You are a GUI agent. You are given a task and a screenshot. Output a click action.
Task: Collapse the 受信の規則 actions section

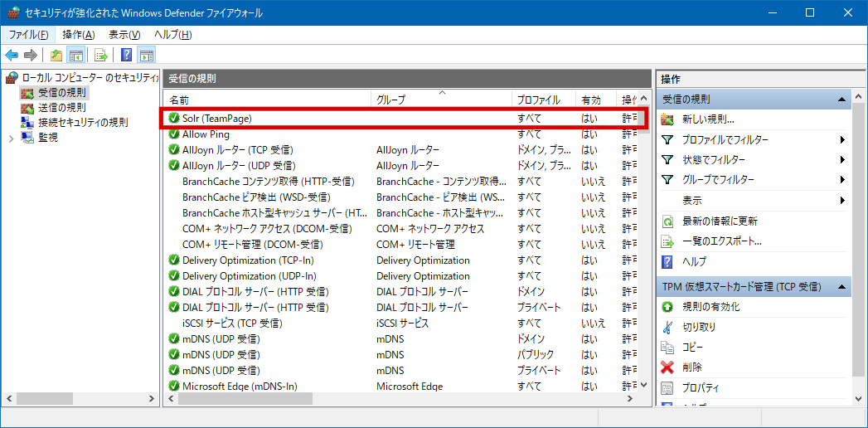[842, 100]
